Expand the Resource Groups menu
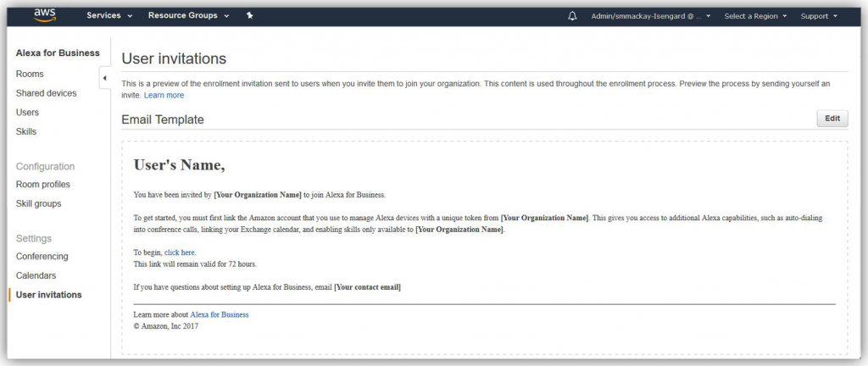Screen dimensions: 868x366 (188, 15)
